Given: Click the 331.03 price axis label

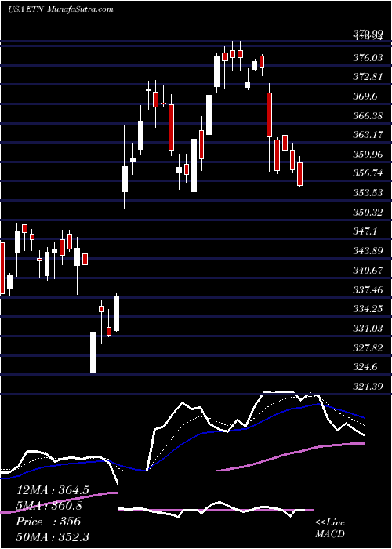Looking at the screenshot, I should pyautogui.click(x=368, y=329).
